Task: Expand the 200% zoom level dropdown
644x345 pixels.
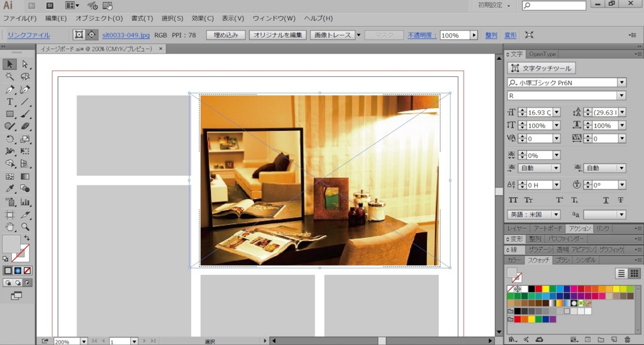Action: tap(84, 341)
